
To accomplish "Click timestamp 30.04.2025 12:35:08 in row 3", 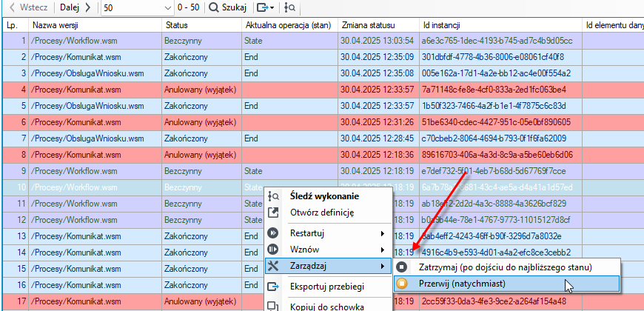I will [377, 73].
